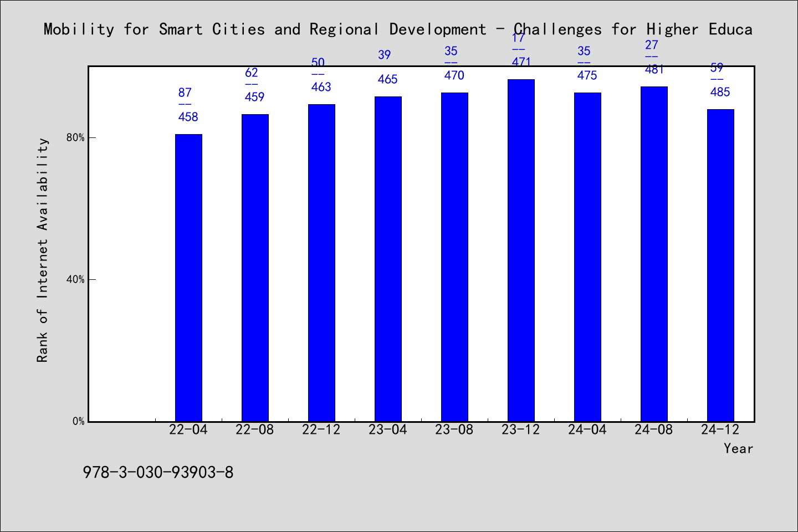
Task: Click the value 62 data label
Action: [x=252, y=73]
